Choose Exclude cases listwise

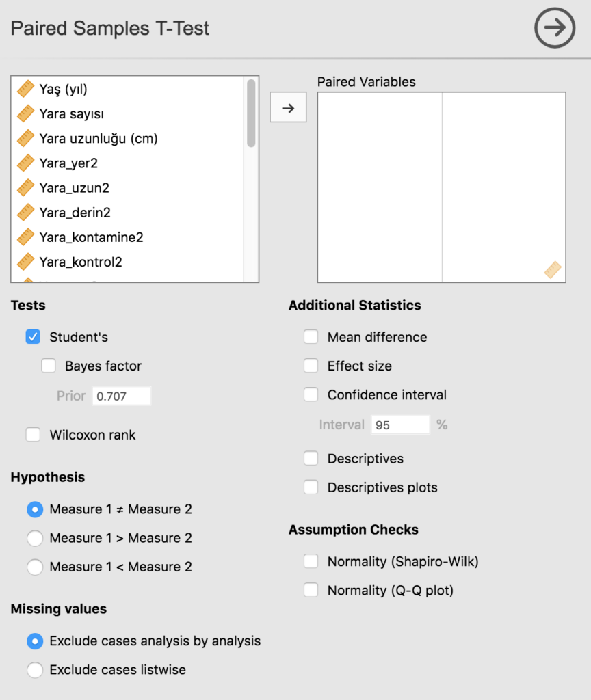[35, 670]
